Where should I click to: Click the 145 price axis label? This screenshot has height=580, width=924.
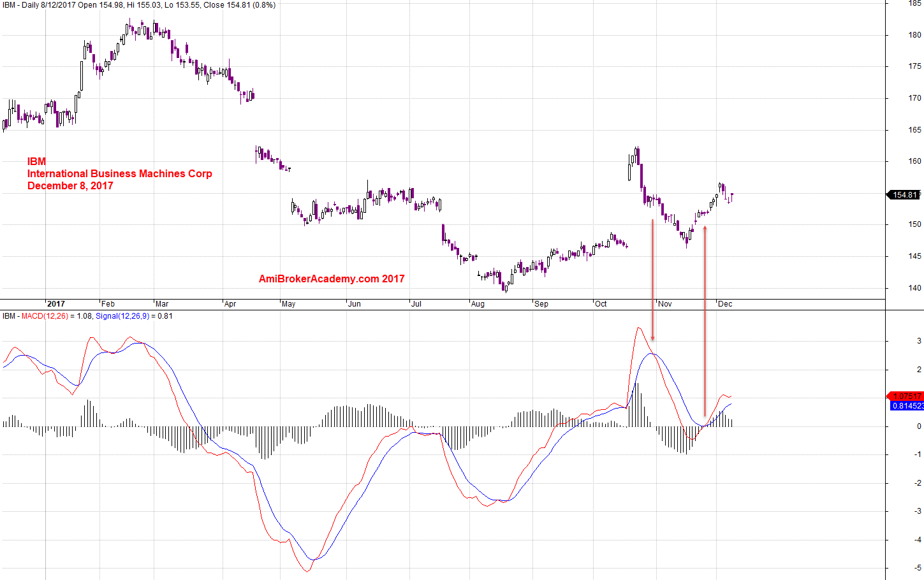(x=914, y=256)
